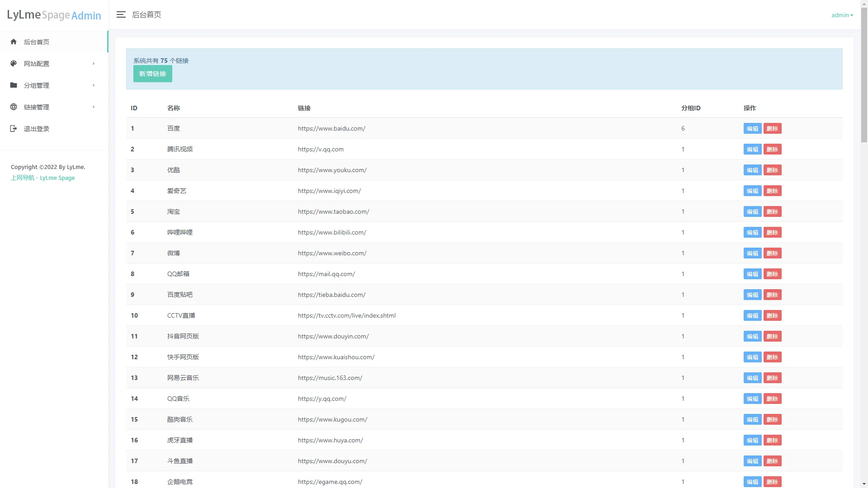Image resolution: width=868 pixels, height=488 pixels.
Task: Delete the 百度 link row
Action: pyautogui.click(x=772, y=128)
